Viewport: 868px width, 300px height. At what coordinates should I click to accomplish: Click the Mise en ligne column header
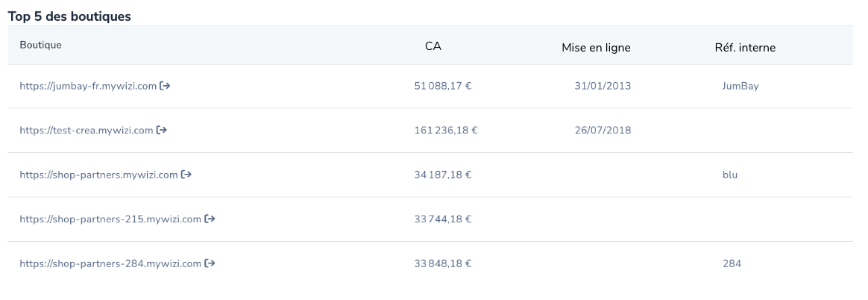point(596,48)
